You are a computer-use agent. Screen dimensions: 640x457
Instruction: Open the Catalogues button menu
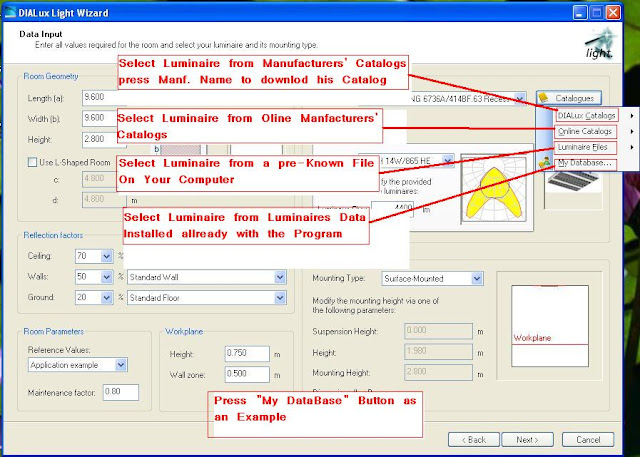(569, 98)
